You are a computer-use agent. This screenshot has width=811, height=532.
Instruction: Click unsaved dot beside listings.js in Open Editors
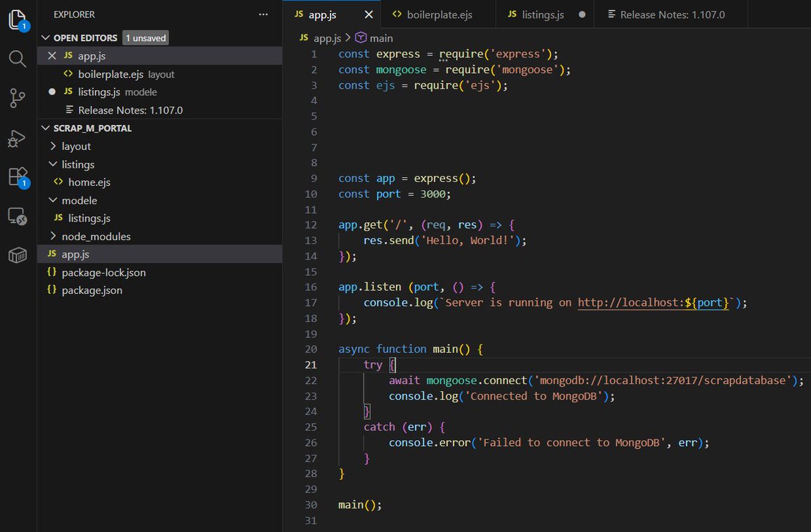pos(51,91)
